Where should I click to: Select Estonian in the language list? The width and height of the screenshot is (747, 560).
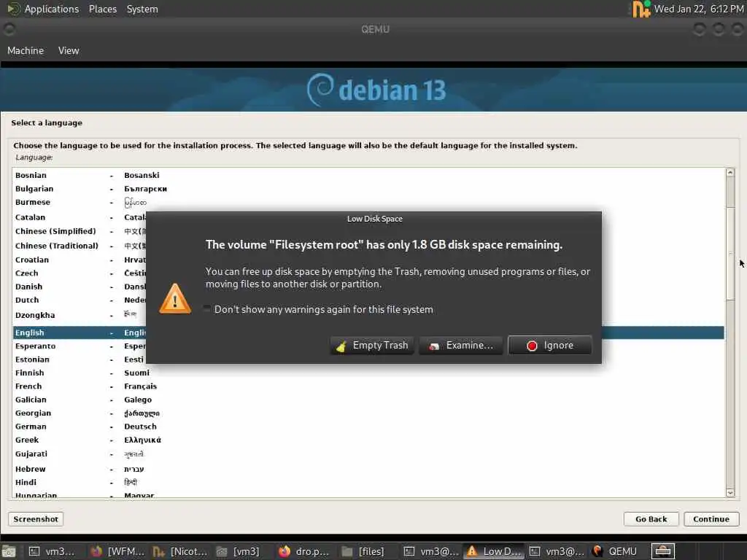point(368,359)
